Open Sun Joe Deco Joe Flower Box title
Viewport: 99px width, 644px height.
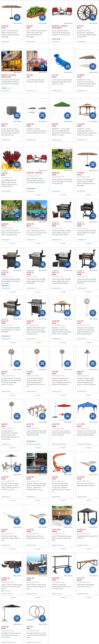[x=35, y=80]
